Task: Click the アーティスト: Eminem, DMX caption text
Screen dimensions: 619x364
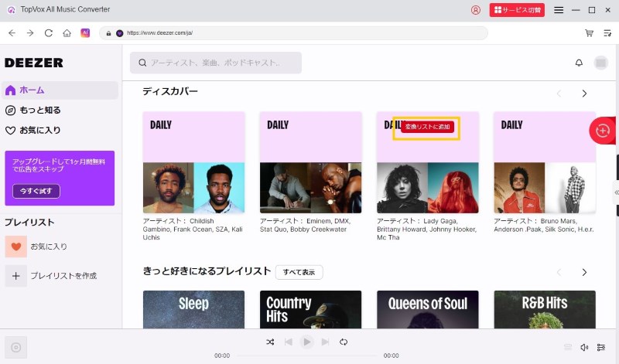Action: tap(305, 225)
